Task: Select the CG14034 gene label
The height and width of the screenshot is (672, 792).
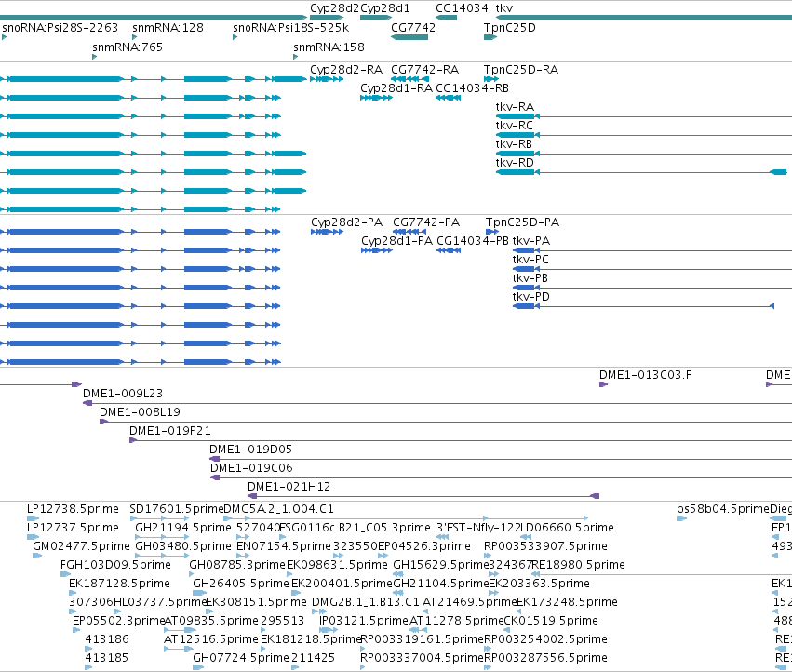Action: click(x=463, y=8)
